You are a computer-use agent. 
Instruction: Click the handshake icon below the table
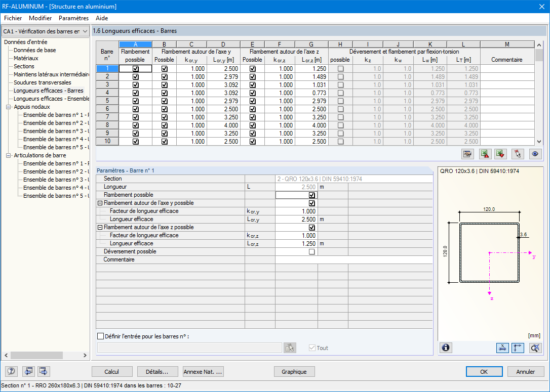tap(467, 154)
